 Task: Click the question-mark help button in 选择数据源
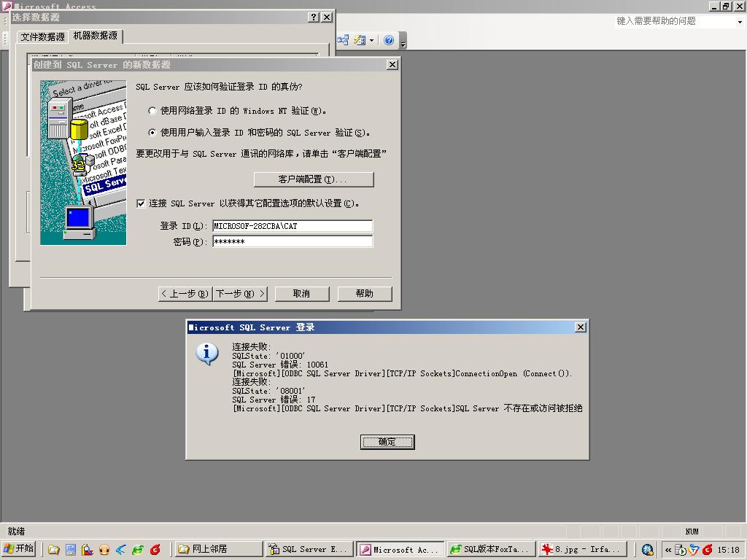point(313,17)
